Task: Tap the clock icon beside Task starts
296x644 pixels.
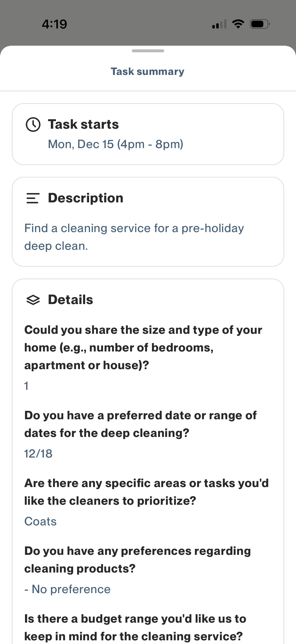Action: [33, 125]
